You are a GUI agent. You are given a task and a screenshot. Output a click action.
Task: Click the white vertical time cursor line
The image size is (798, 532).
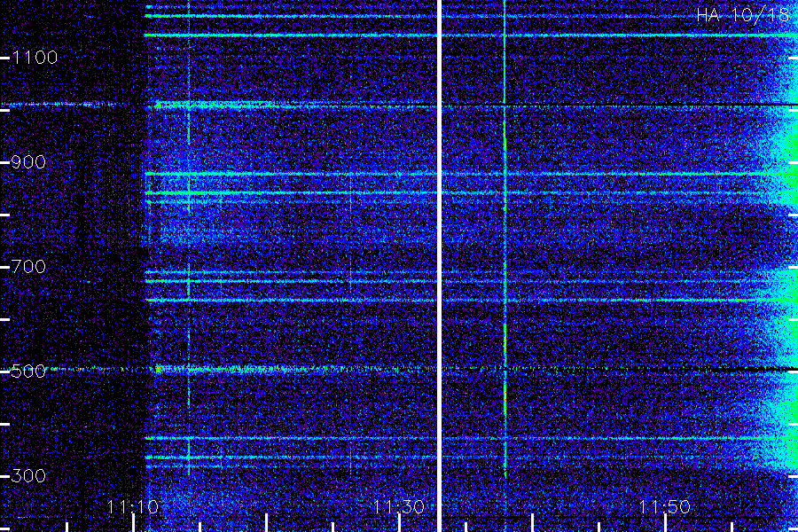point(439,266)
